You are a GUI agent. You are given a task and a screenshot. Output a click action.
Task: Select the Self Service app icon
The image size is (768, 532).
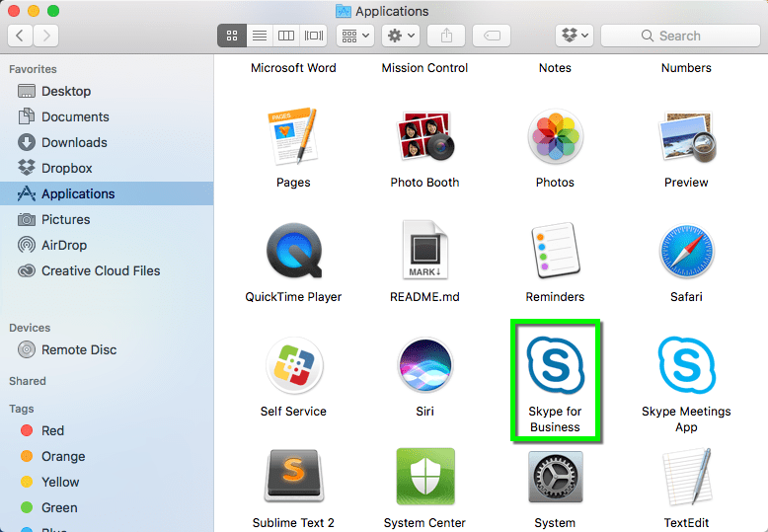(x=294, y=365)
